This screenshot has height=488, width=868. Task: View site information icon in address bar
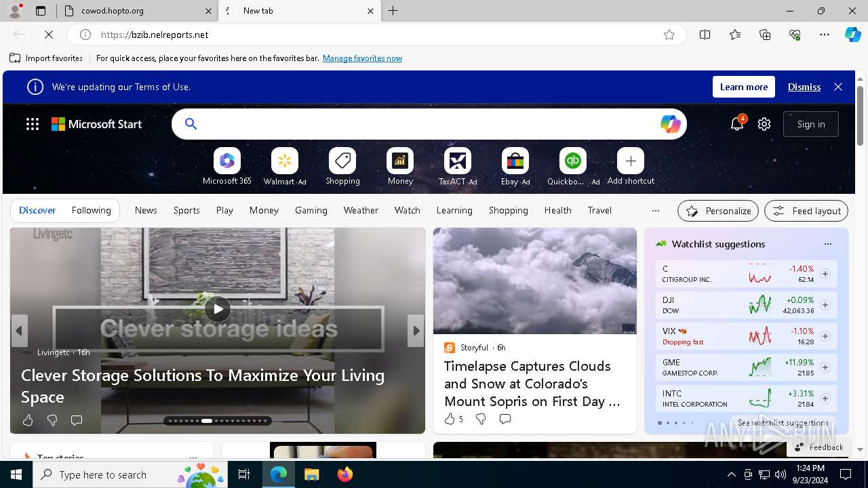coord(85,35)
